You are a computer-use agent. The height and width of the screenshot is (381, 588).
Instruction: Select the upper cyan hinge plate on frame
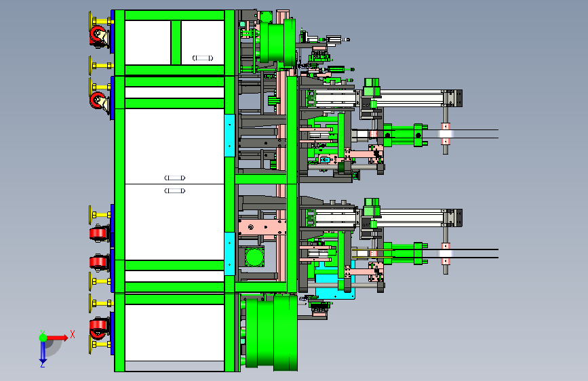(x=229, y=136)
